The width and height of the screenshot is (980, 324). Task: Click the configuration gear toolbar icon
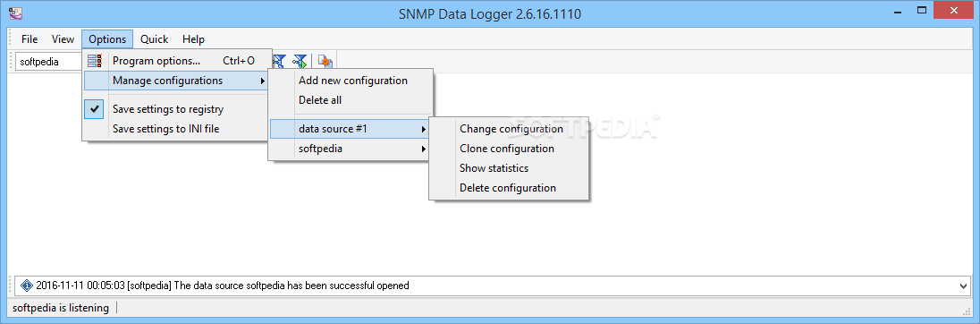325,61
